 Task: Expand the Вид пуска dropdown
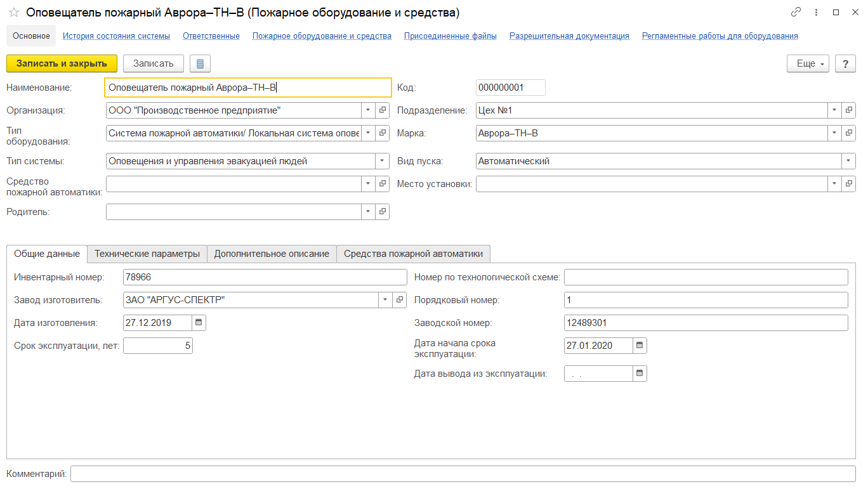point(850,161)
